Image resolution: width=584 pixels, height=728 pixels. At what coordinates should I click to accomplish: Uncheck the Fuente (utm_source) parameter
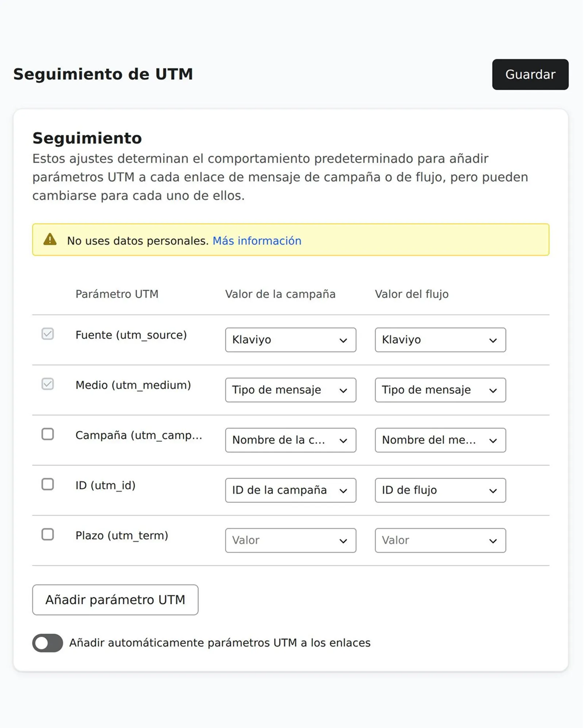pyautogui.click(x=47, y=334)
